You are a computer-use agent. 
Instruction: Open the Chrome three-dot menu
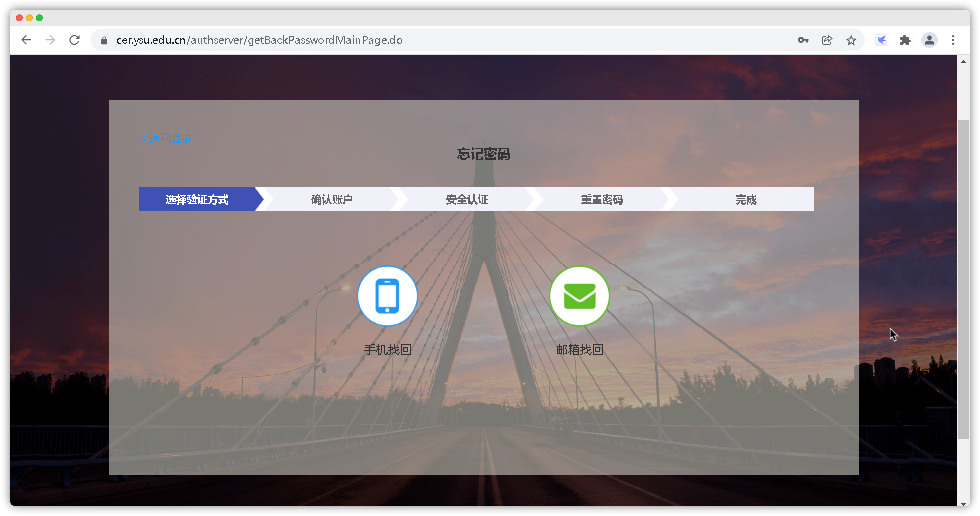click(953, 40)
